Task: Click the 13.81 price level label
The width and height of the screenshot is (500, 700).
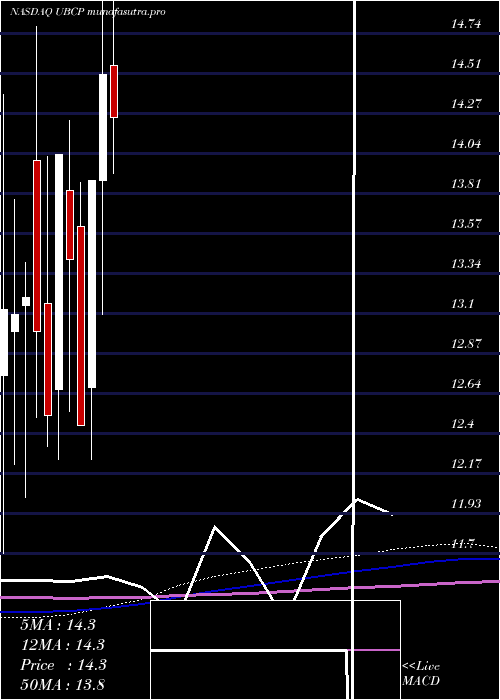Action: click(x=466, y=184)
